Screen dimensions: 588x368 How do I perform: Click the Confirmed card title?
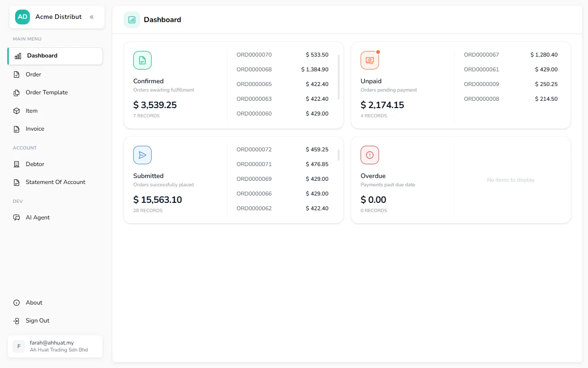(148, 81)
